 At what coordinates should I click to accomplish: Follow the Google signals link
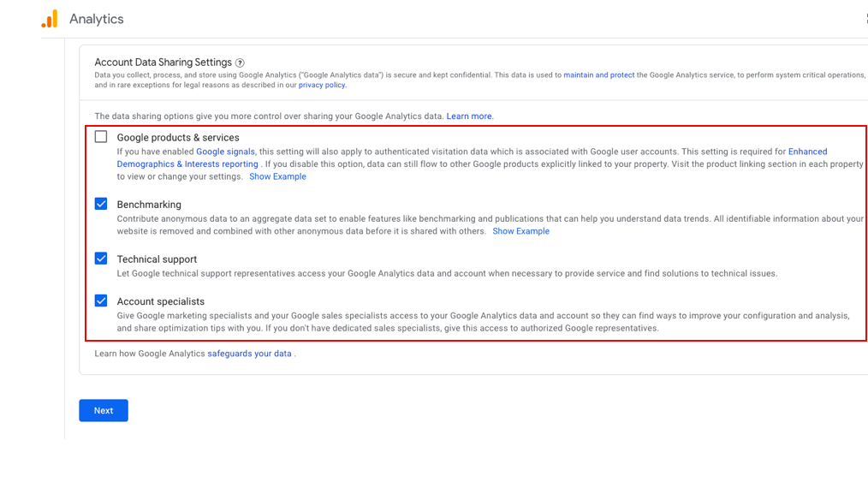tap(225, 152)
